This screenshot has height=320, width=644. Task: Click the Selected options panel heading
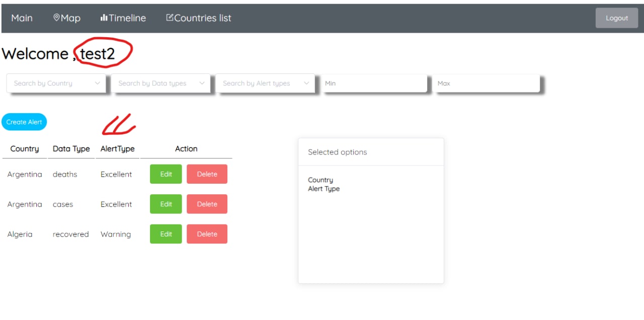[x=338, y=152]
